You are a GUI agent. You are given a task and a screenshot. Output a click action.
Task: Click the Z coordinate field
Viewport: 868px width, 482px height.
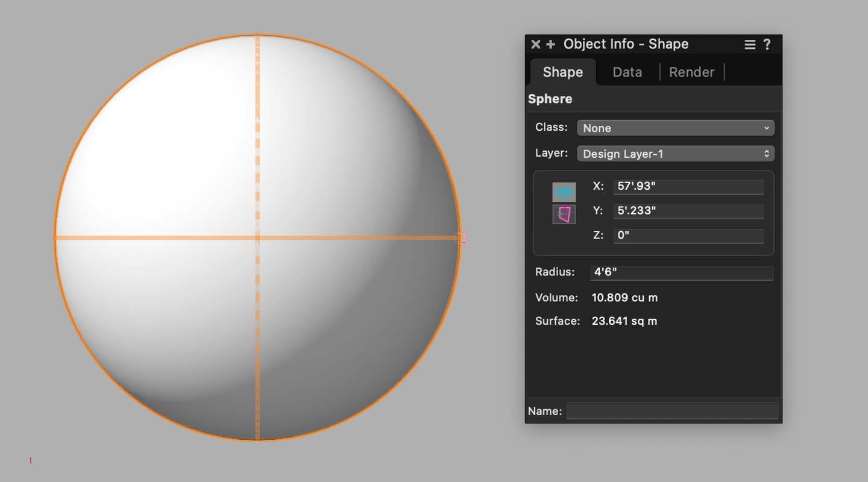pyautogui.click(x=688, y=236)
